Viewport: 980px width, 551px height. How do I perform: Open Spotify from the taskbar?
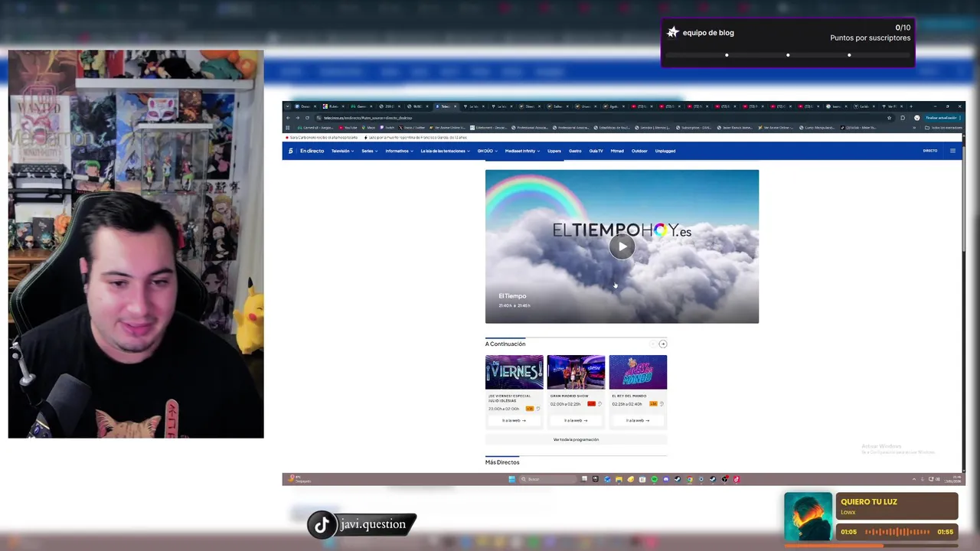click(x=655, y=479)
